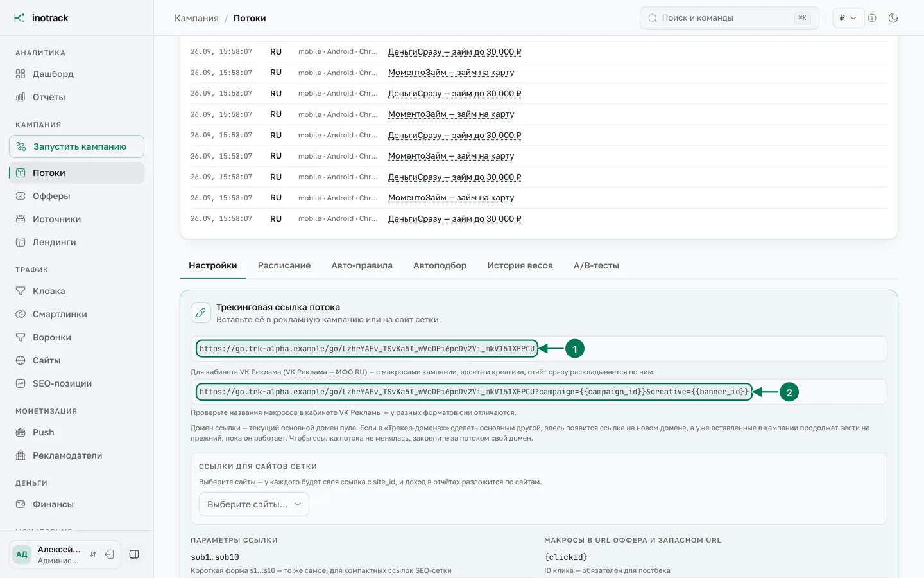
Task: Switch to the Настройки tab
Action: (x=213, y=265)
